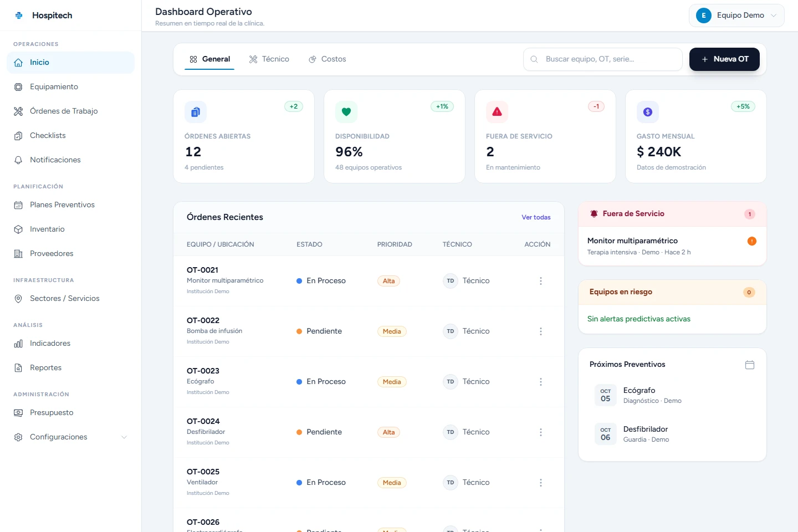Click OT-0024 order number
798x532 pixels.
[x=203, y=421]
